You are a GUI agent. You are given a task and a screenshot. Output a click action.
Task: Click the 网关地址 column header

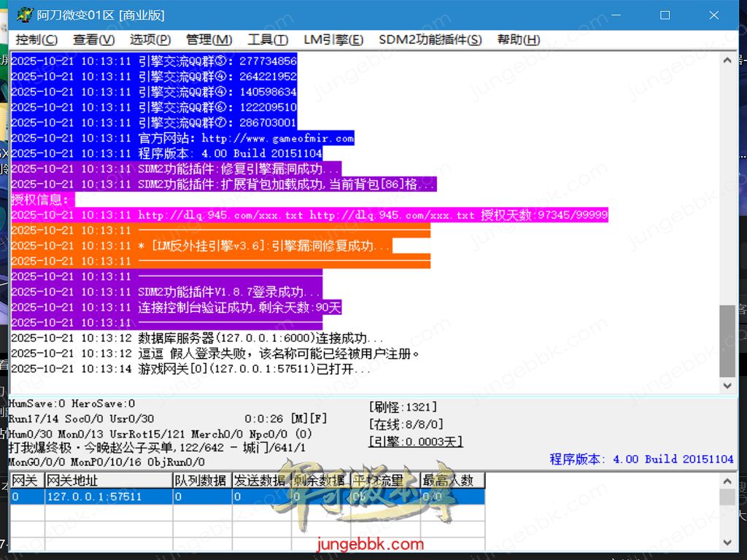108,481
